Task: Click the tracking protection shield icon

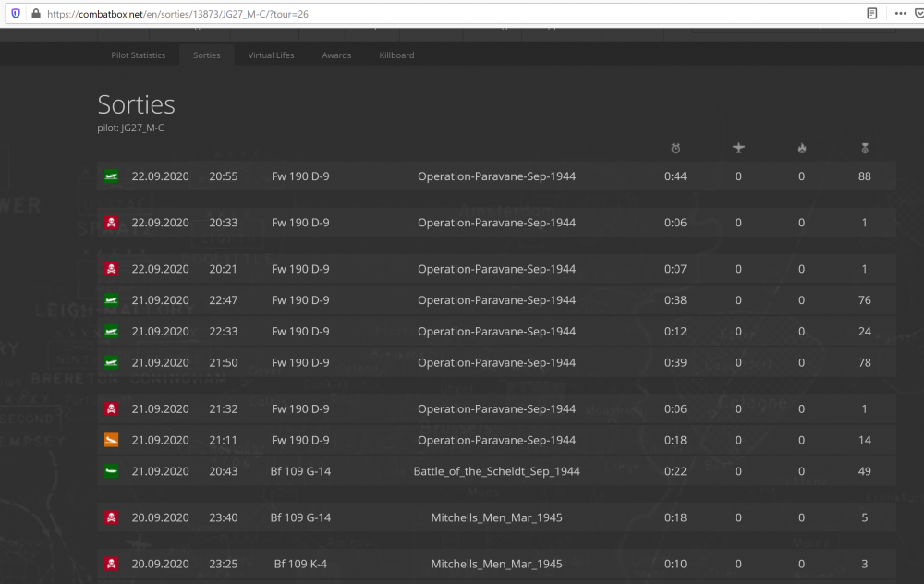Action: (16, 14)
